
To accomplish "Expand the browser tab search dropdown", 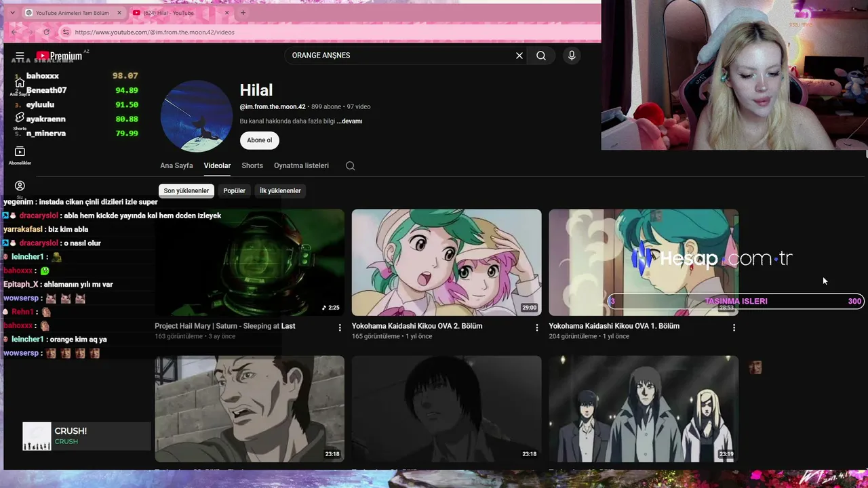I will pyautogui.click(x=12, y=13).
